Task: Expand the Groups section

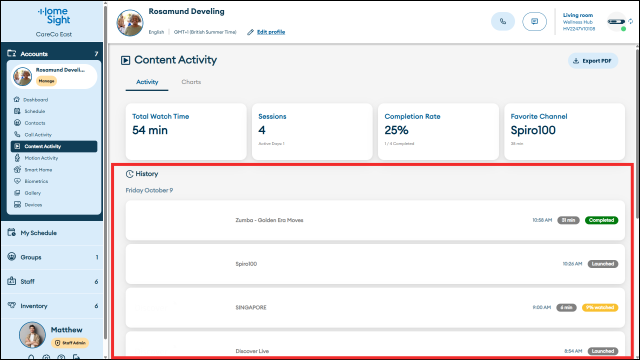Action: click(x=52, y=257)
